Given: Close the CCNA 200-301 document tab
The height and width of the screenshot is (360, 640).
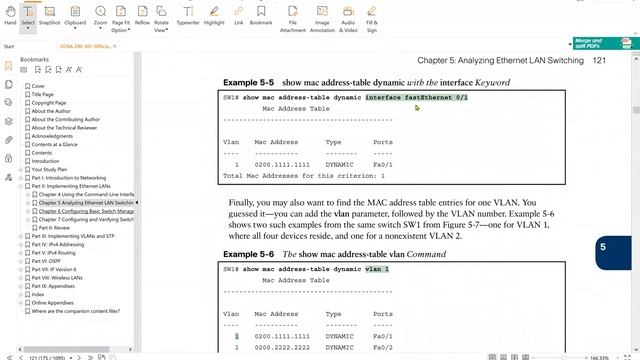Looking at the screenshot, I should click(115, 46).
